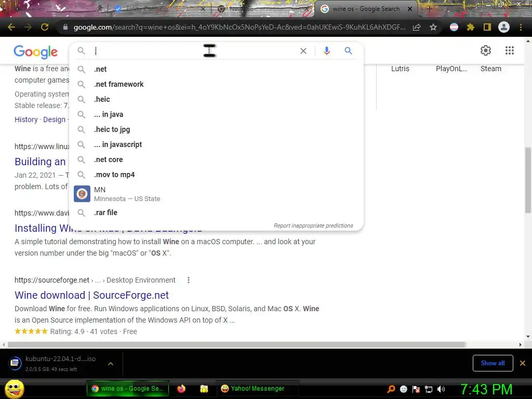Open Yahoo! Messenger from taskbar
532x399 pixels.
[x=257, y=389]
